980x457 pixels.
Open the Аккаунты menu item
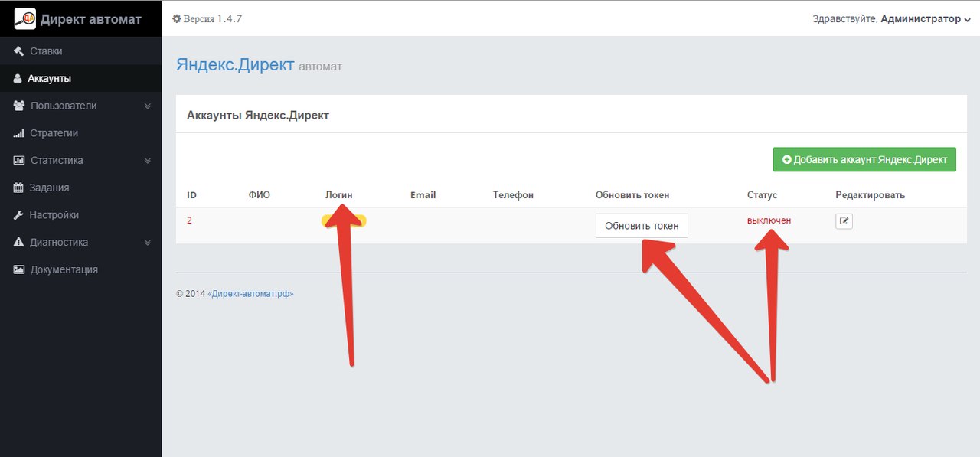coord(50,78)
